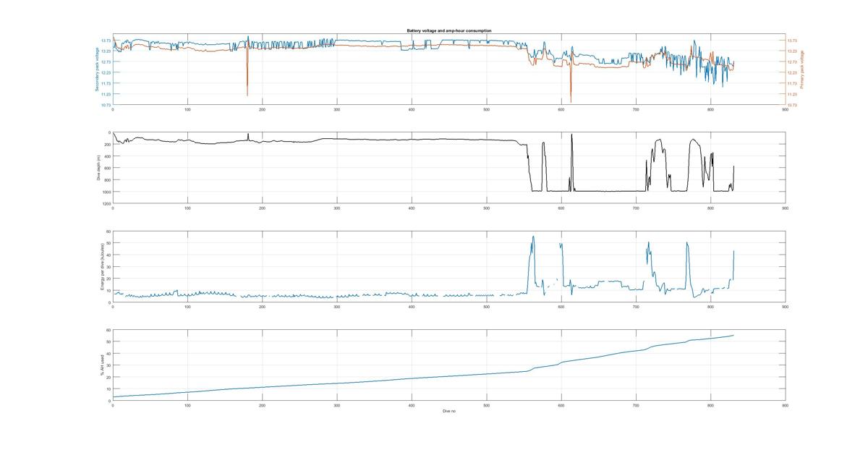Click the 12.73 tick on Secondary pack voltage axis

point(106,62)
